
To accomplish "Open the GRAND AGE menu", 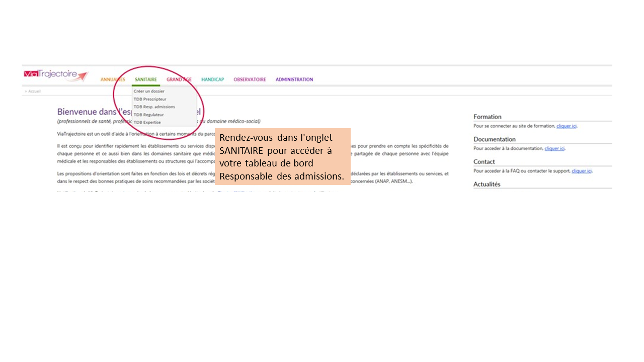I will (x=179, y=79).
